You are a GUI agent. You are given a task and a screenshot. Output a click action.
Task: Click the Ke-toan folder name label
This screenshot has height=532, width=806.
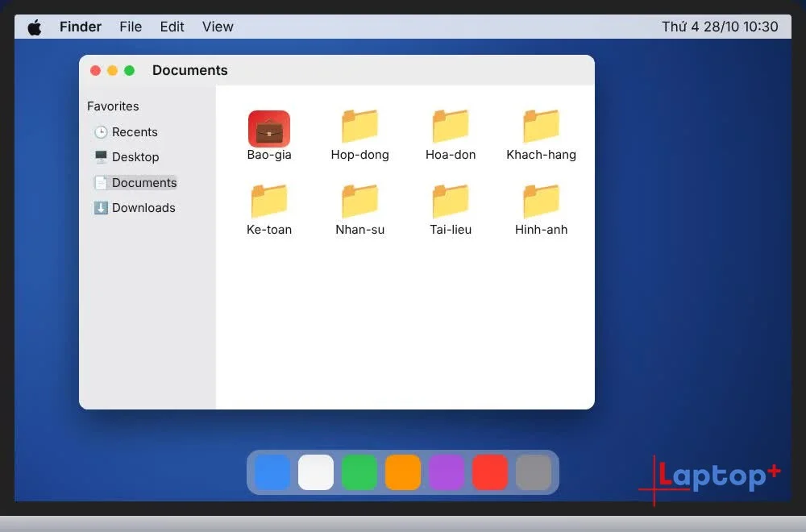[269, 230]
